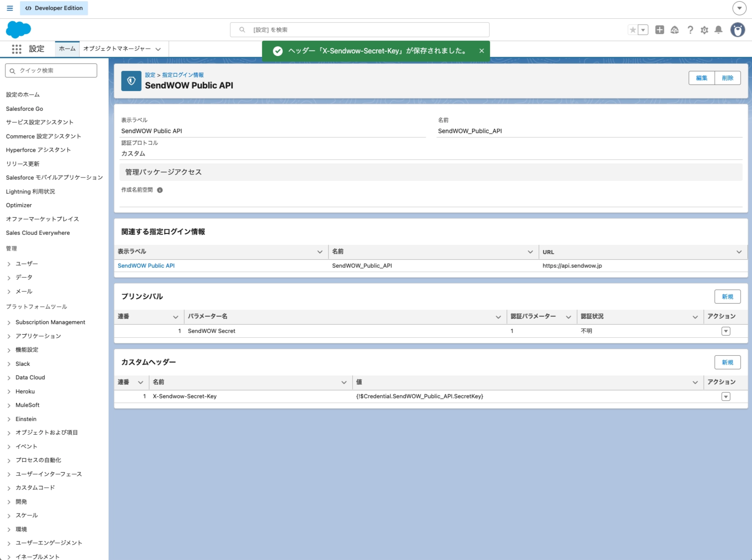Open the global actions plus icon
The image size is (752, 560).
(x=659, y=30)
